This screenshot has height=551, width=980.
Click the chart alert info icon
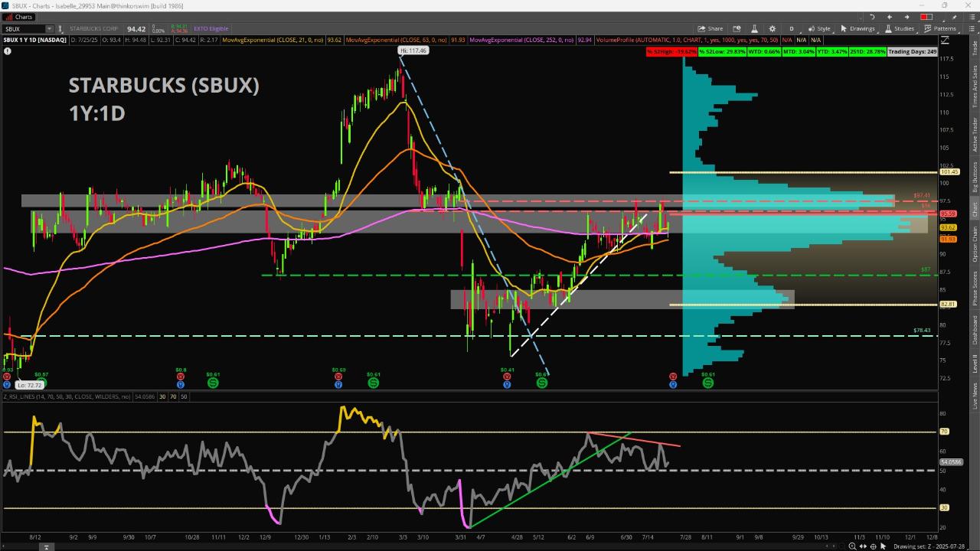click(8, 51)
